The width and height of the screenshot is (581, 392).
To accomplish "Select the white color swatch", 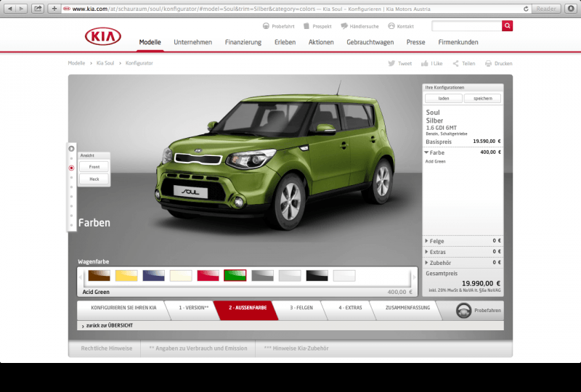I will pyautogui.click(x=344, y=275).
